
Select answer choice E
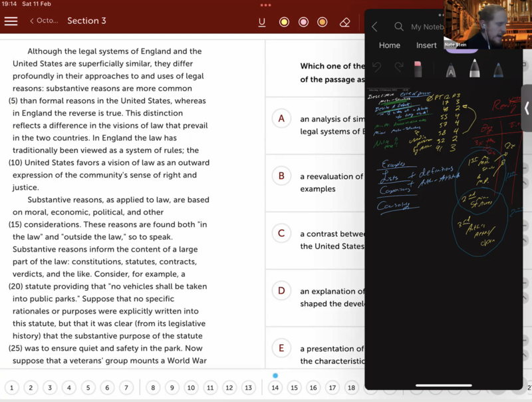click(281, 348)
